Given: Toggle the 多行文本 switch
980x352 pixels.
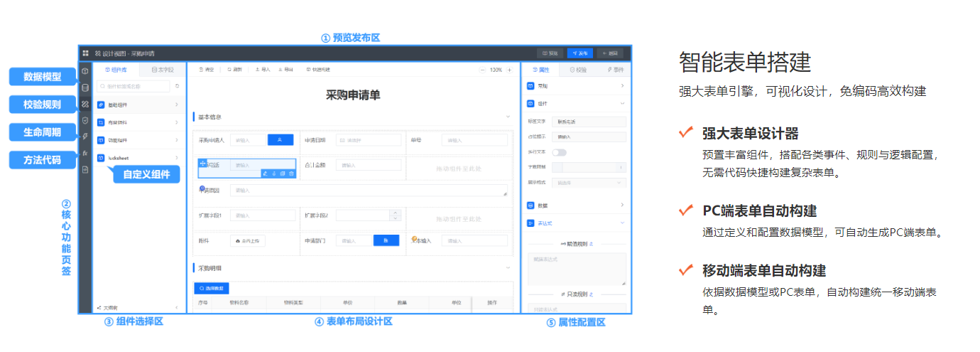Looking at the screenshot, I should [560, 152].
